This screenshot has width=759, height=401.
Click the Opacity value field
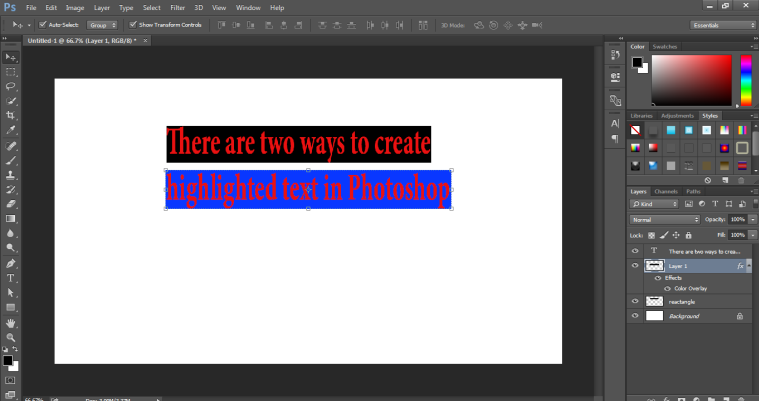[x=738, y=219]
